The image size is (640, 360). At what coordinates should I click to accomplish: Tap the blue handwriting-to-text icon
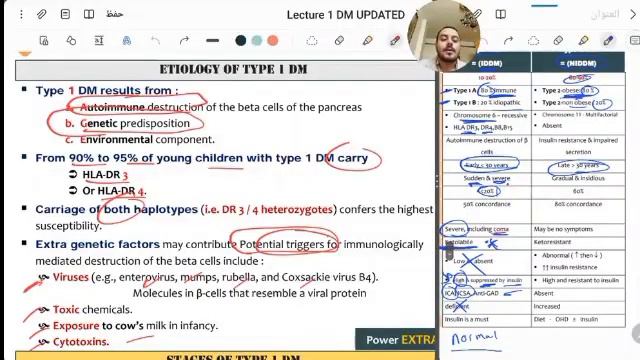tap(127, 41)
